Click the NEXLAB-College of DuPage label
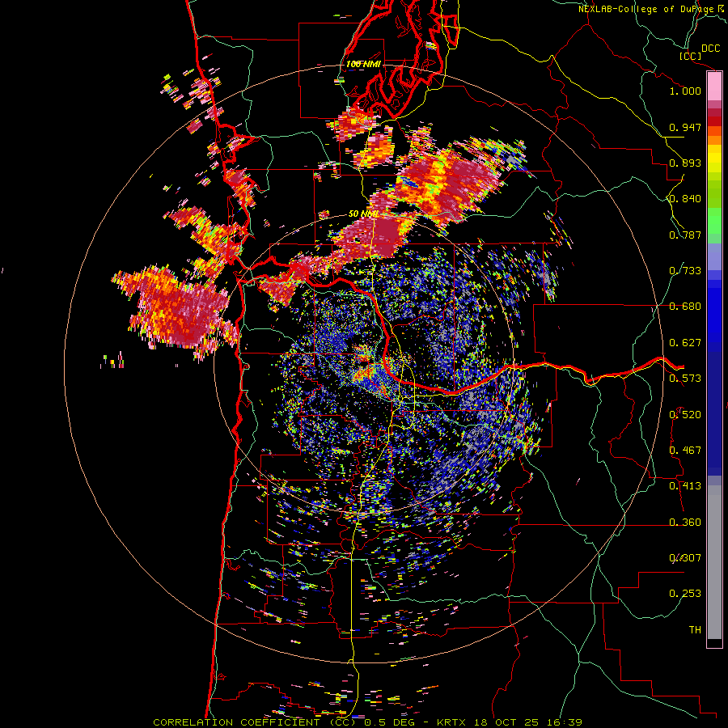This screenshot has width=728, height=728. (645, 9)
